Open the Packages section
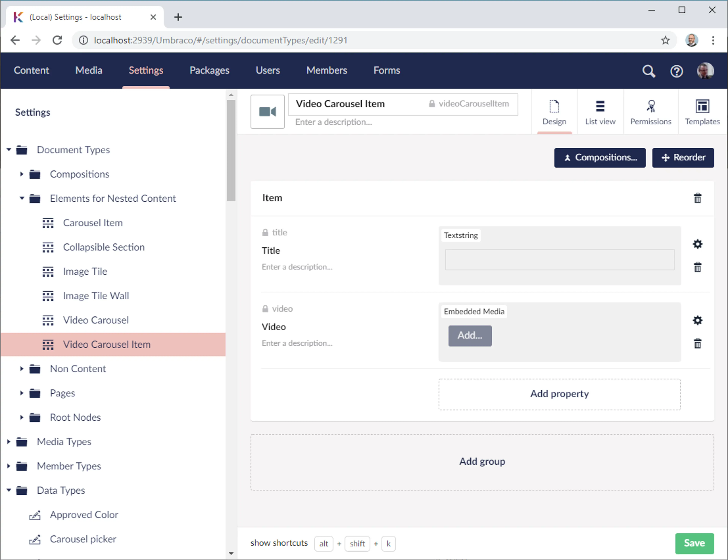 [209, 70]
